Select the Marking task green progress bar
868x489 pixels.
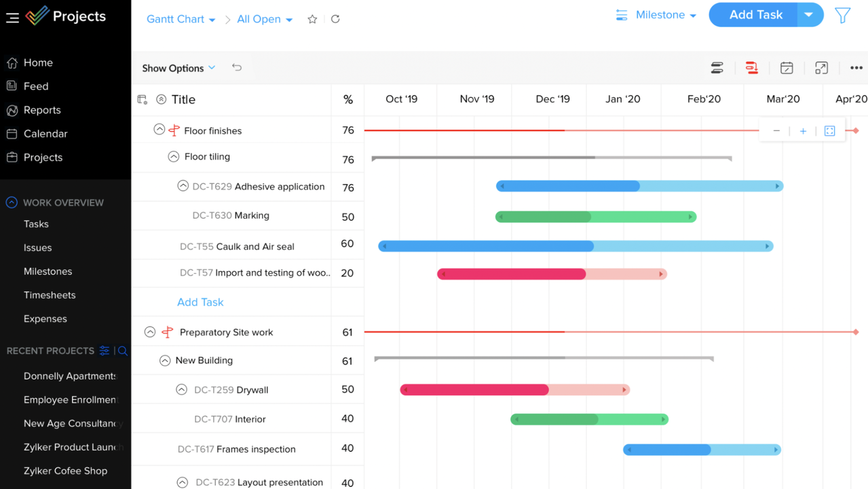595,217
